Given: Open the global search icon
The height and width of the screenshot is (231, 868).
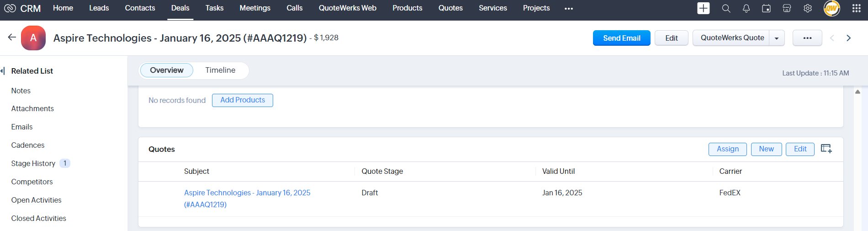Looking at the screenshot, I should (726, 8).
